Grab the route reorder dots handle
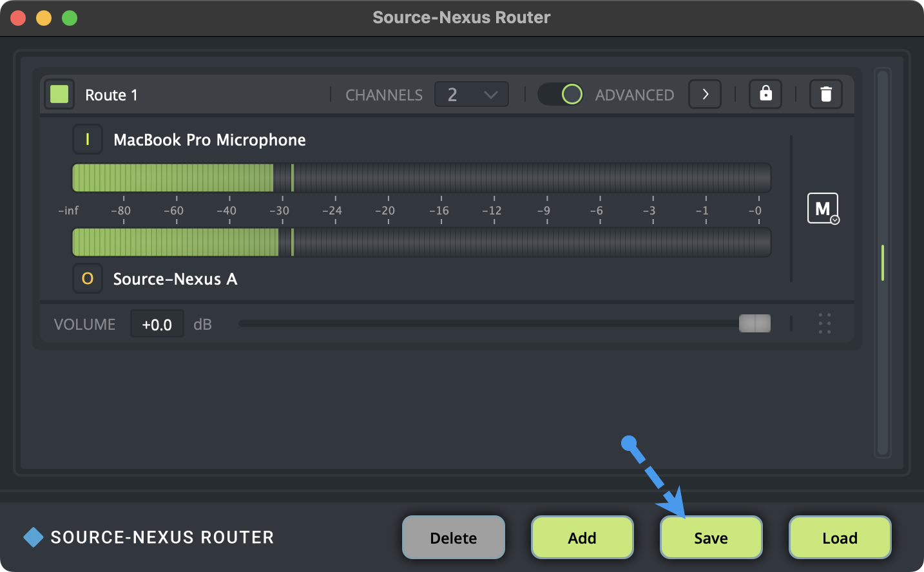The image size is (924, 572). [x=825, y=323]
